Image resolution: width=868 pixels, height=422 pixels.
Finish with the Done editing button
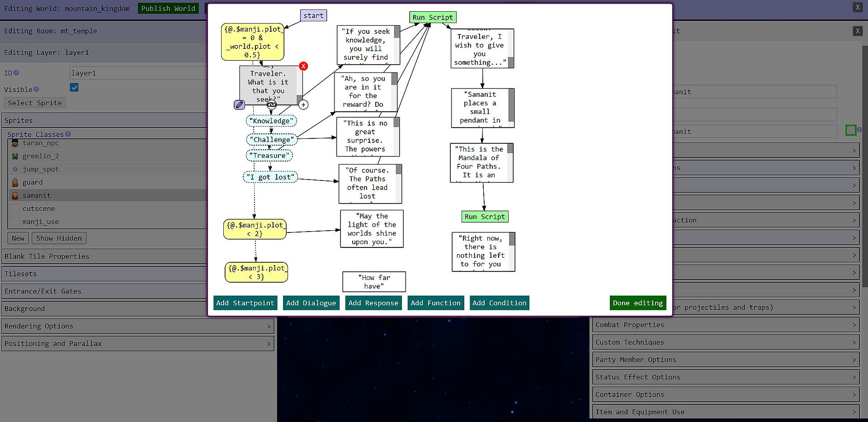tap(638, 303)
